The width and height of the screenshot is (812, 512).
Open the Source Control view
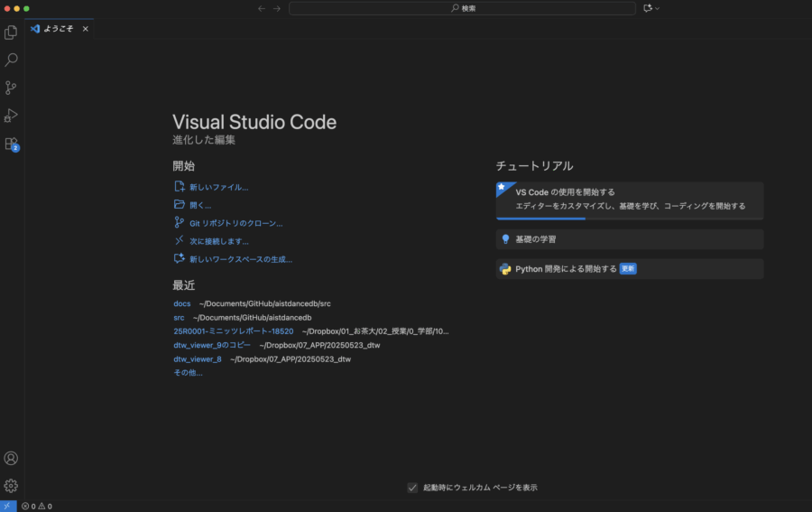click(x=11, y=88)
